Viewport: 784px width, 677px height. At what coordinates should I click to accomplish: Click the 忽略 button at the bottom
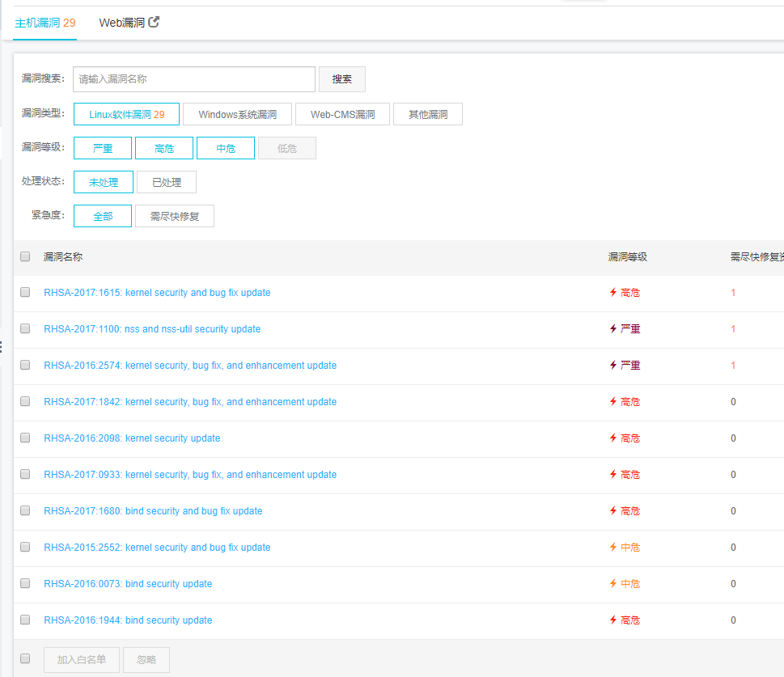click(x=146, y=659)
